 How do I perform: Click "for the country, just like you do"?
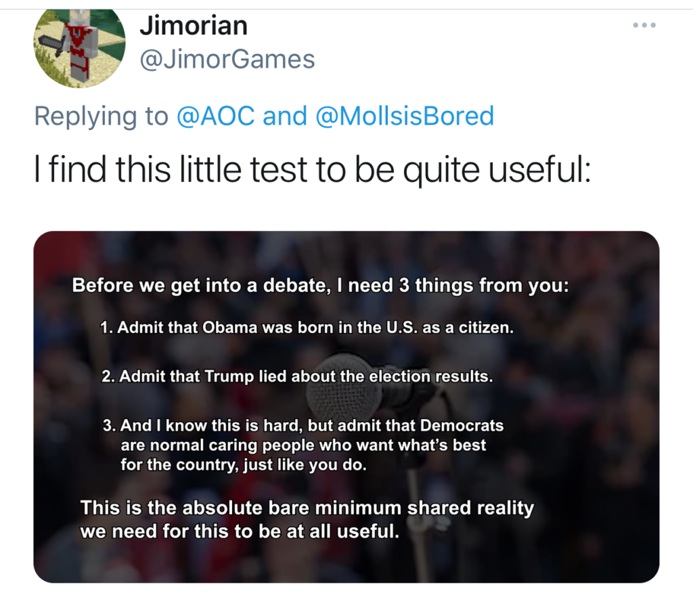coord(244,465)
